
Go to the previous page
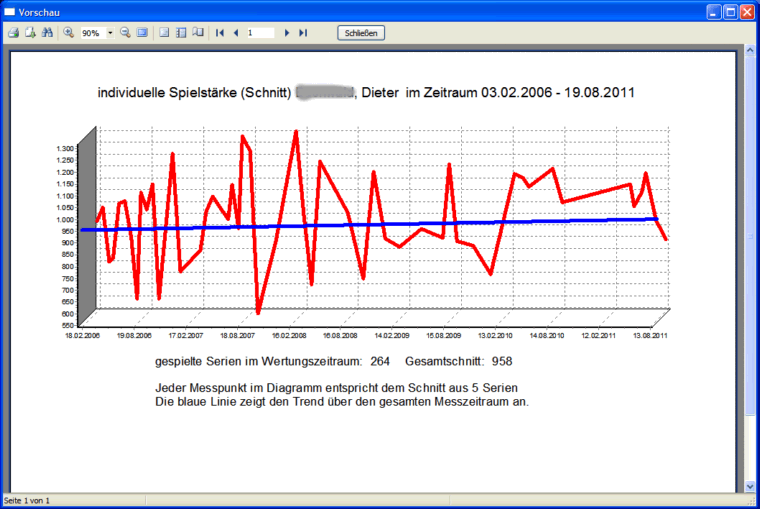pos(236,33)
